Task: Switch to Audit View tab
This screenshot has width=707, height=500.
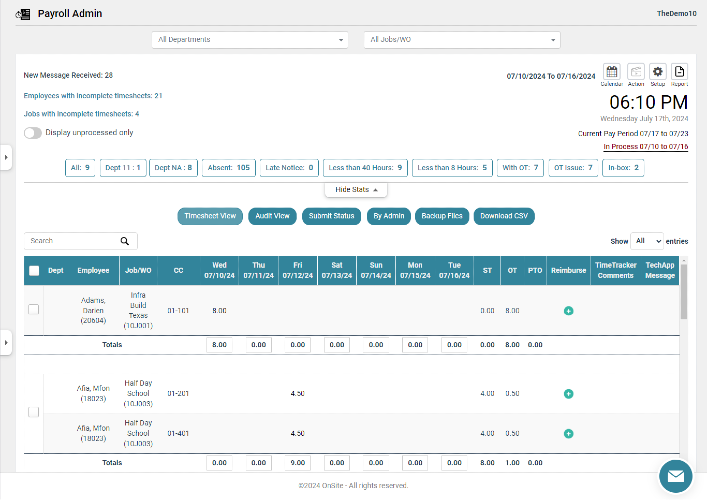Action: pyautogui.click(x=272, y=216)
